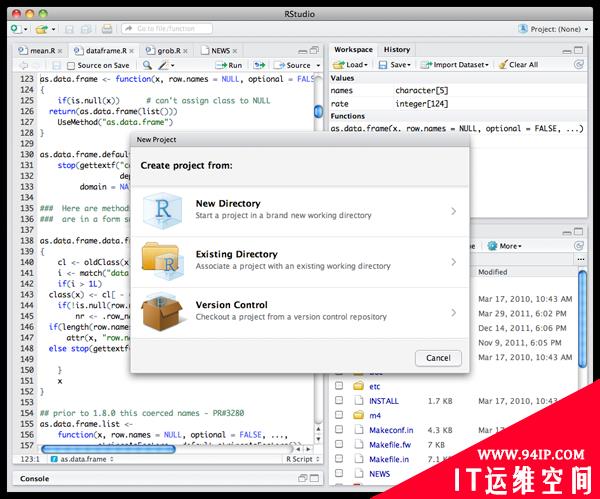Click the Files pane ellipsis browse icon
Image resolution: width=600 pixels, height=499 pixels.
click(x=581, y=259)
